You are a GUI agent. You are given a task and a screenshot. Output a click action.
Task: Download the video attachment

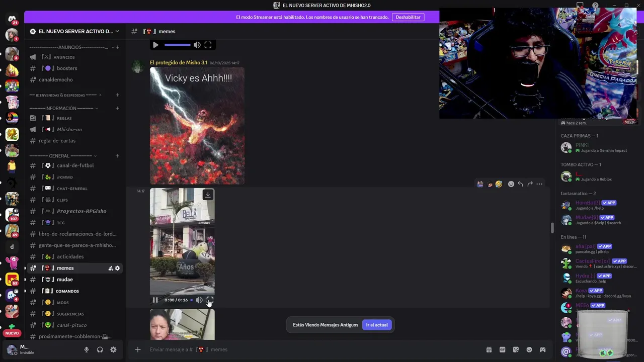pyautogui.click(x=208, y=195)
